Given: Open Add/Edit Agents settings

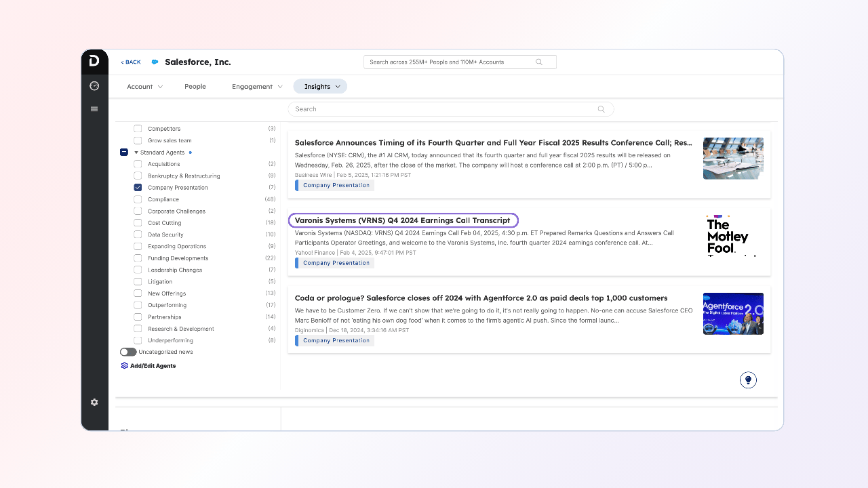Looking at the screenshot, I should pos(148,366).
